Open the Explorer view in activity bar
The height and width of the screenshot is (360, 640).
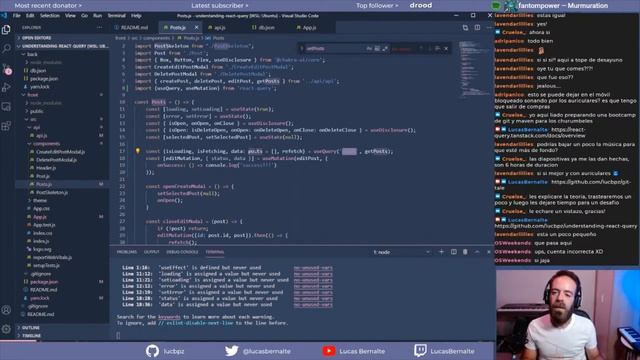tap(6, 29)
